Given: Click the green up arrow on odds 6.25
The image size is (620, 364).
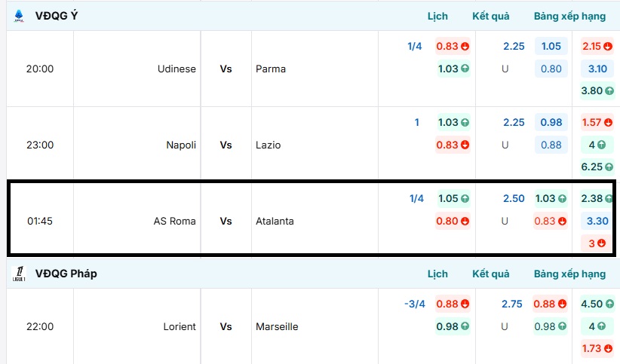Looking at the screenshot, I should (607, 167).
